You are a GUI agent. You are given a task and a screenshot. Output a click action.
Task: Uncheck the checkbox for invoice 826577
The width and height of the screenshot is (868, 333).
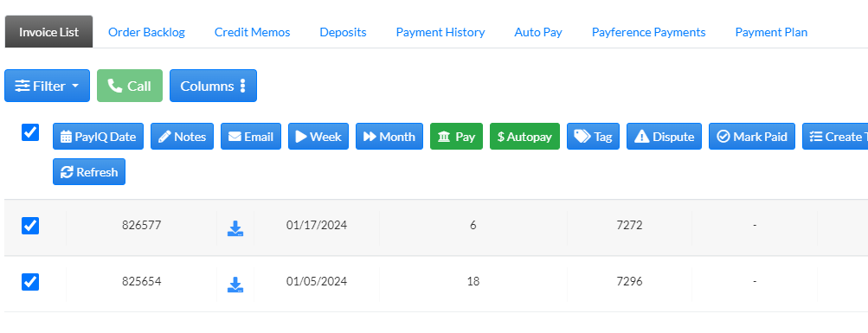click(30, 226)
